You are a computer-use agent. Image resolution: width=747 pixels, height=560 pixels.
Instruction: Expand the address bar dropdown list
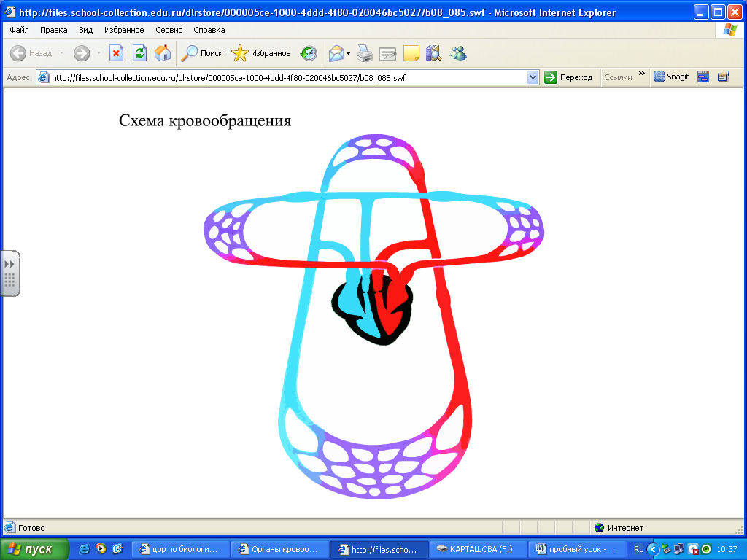533,77
